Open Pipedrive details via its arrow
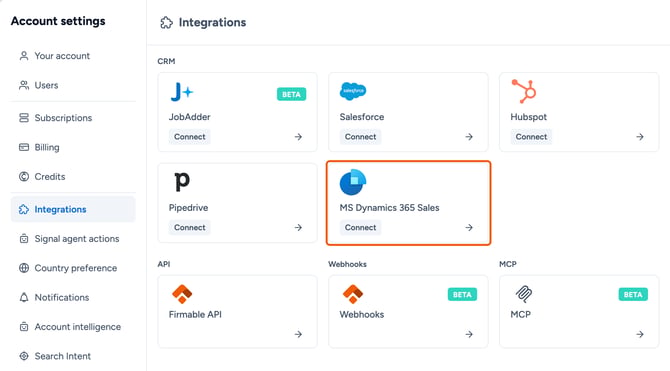670x371 pixels. [x=298, y=227]
